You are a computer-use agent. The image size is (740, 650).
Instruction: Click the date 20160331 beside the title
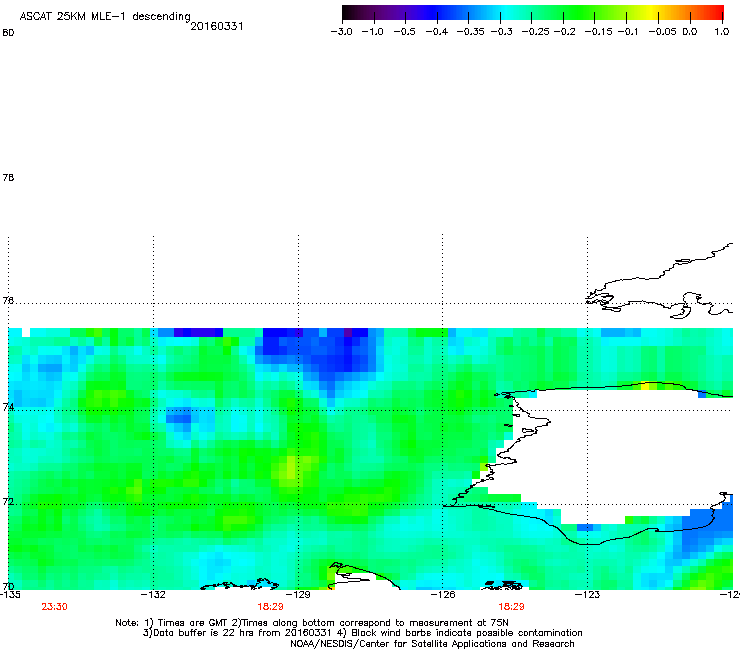pos(217,26)
